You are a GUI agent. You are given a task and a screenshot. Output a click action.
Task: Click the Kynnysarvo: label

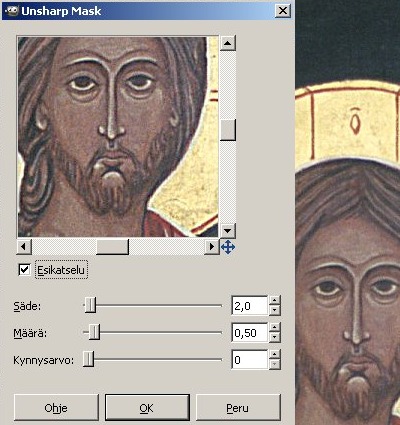click(x=43, y=360)
